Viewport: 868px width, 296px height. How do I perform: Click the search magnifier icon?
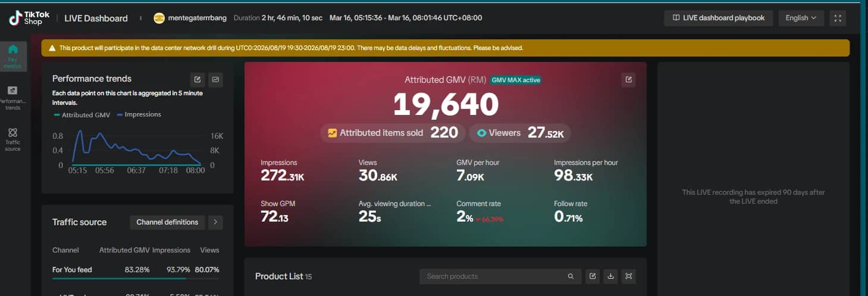click(x=571, y=276)
